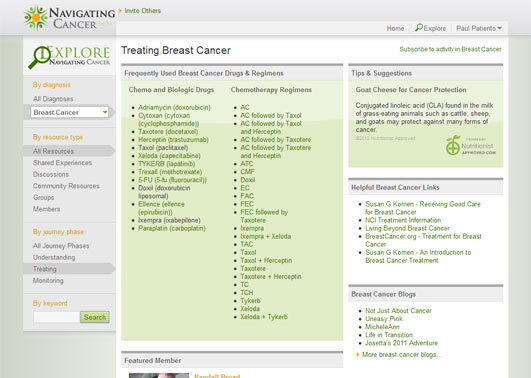Image resolution: width=531 pixels, height=378 pixels.
Task: Select the Monitoring journey phase
Action: [48, 280]
